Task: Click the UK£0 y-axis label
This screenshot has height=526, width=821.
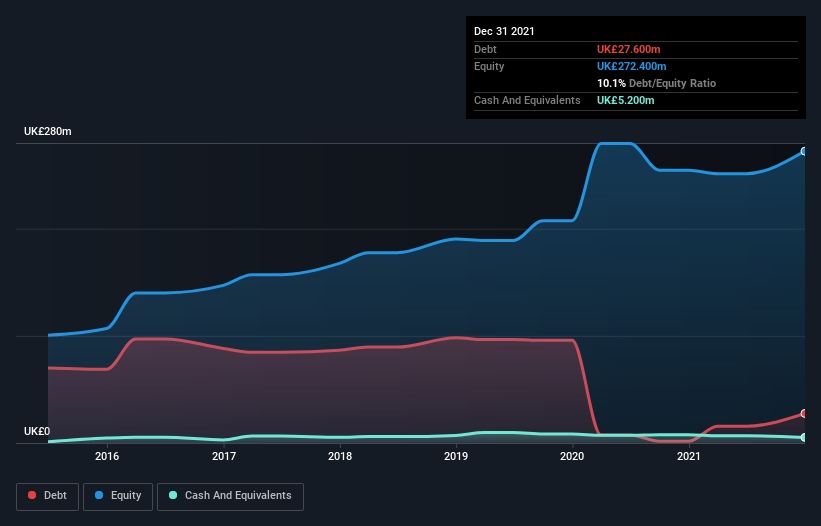Action: [37, 431]
